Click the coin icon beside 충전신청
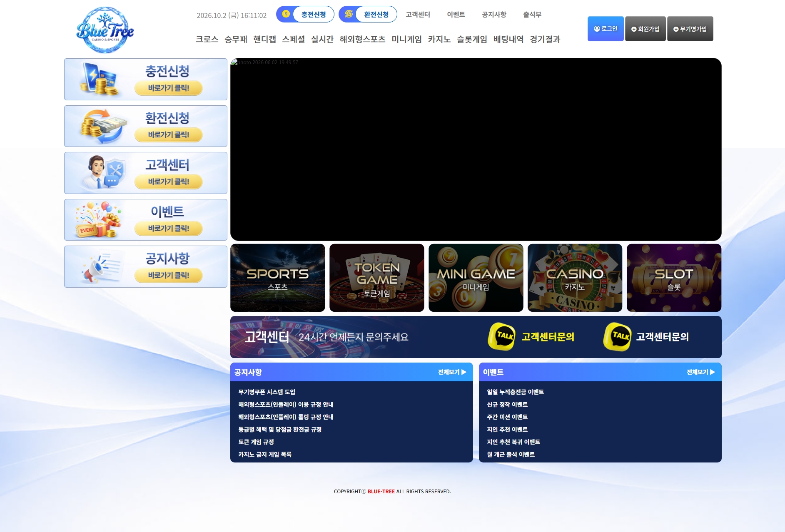The width and height of the screenshot is (785, 532). coord(286,14)
